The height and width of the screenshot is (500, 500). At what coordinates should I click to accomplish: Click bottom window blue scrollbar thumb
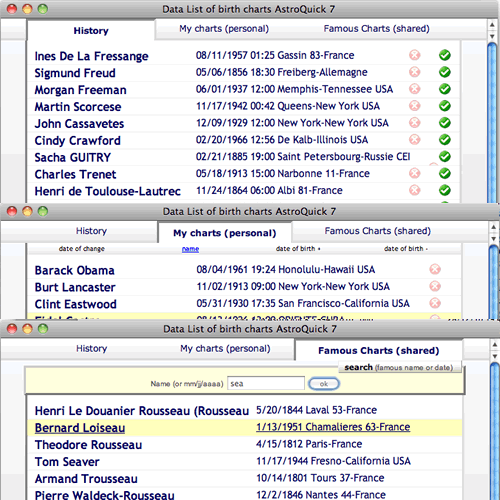point(495,432)
